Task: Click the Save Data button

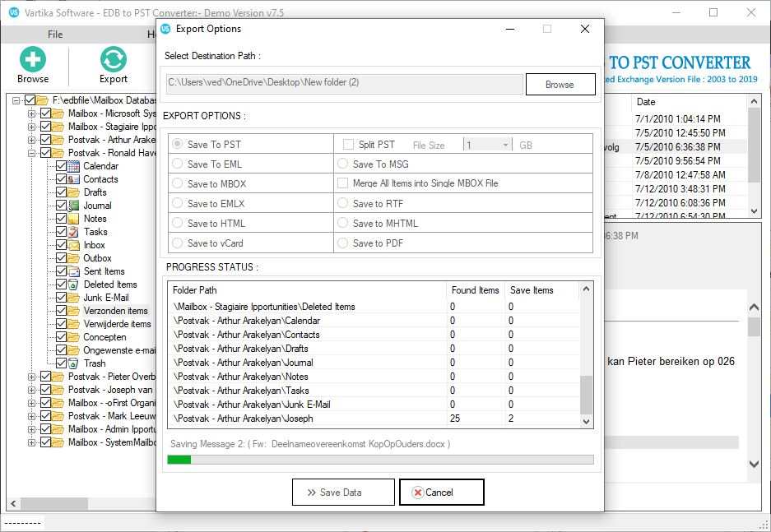Action: 343,493
